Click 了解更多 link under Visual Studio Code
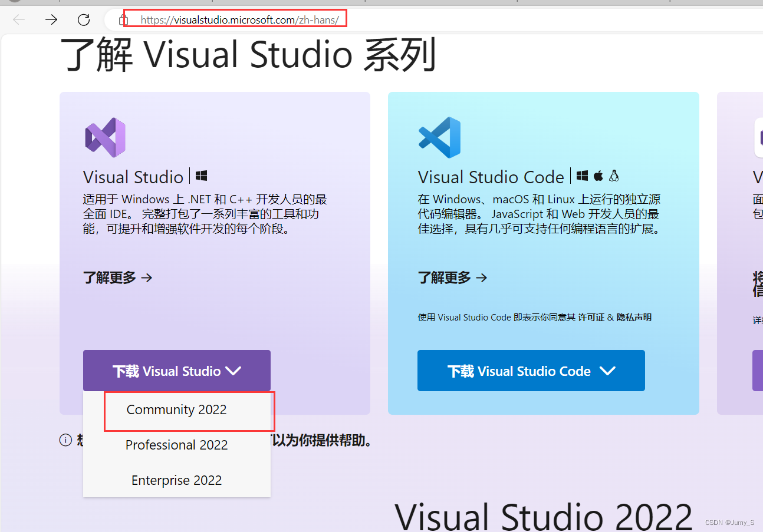Viewport: 763px width, 532px height. 453,277
